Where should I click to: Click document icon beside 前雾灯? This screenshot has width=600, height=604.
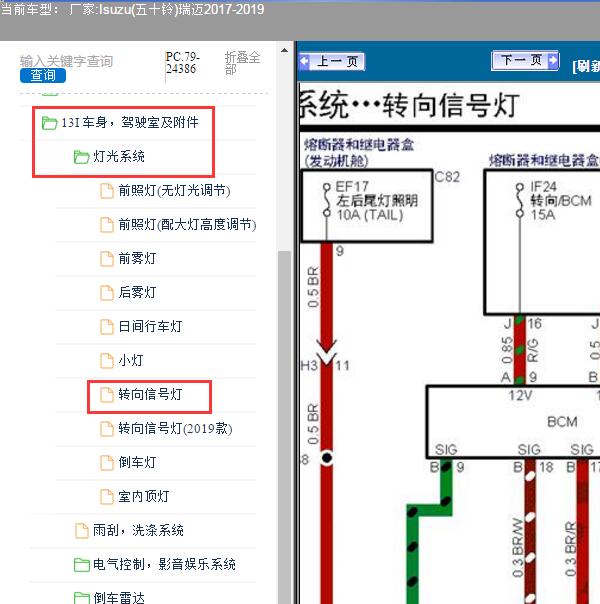pyautogui.click(x=107, y=259)
